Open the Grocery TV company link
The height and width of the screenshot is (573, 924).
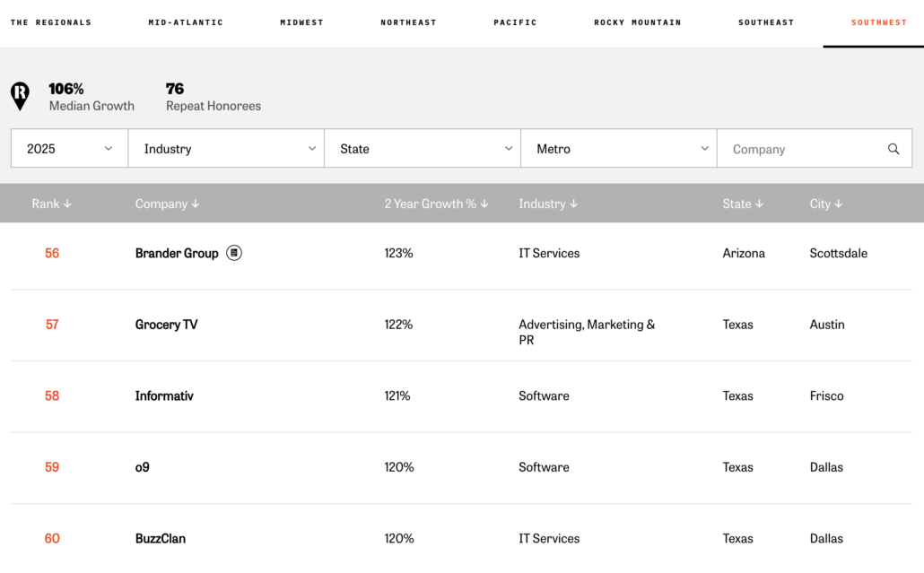pyautogui.click(x=166, y=325)
